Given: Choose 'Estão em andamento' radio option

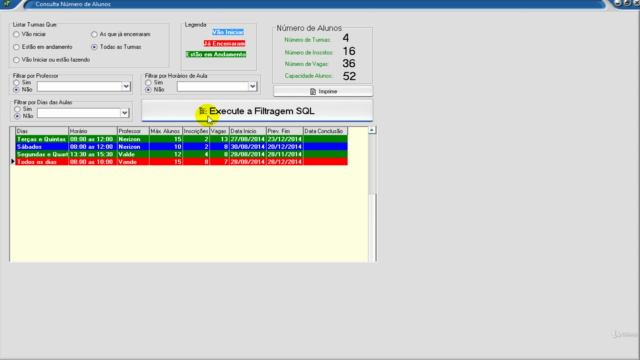Looking at the screenshot, I should (16, 47).
